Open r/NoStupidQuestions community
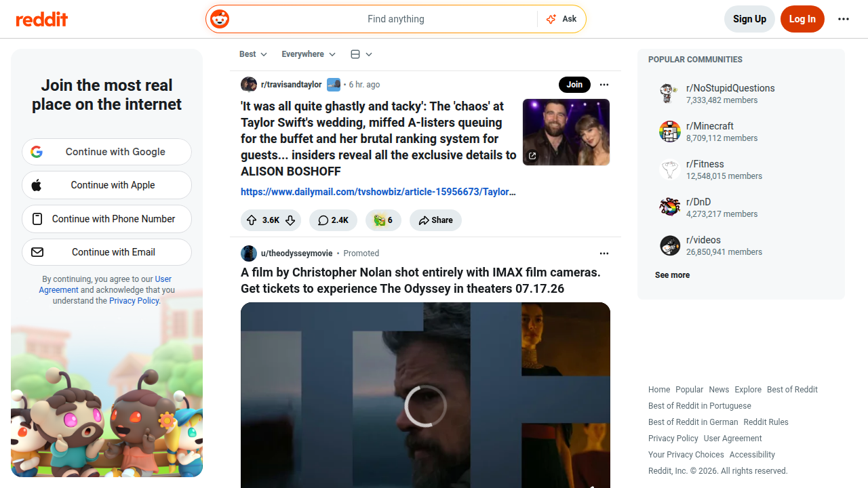This screenshot has width=868, height=488. [x=730, y=88]
